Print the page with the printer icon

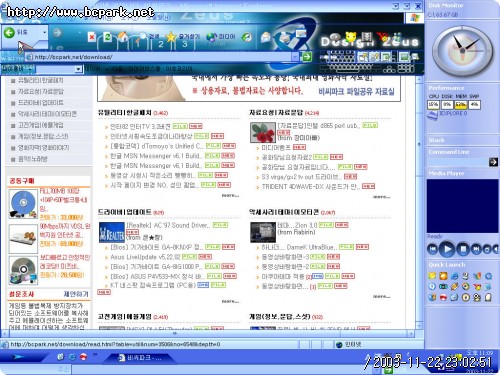tap(284, 38)
